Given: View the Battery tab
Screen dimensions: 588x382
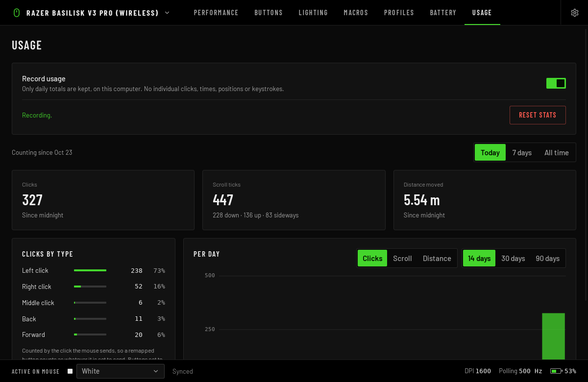Looking at the screenshot, I should [443, 13].
